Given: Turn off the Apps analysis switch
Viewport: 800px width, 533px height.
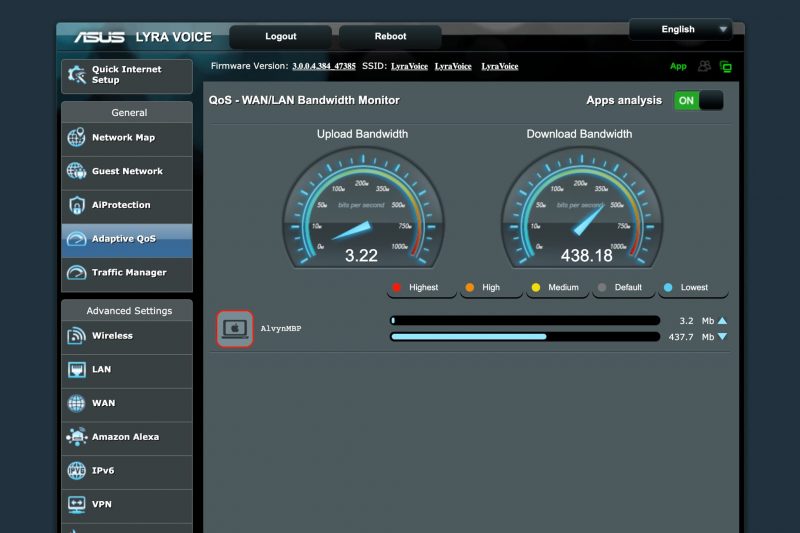Looking at the screenshot, I should pyautogui.click(x=698, y=100).
